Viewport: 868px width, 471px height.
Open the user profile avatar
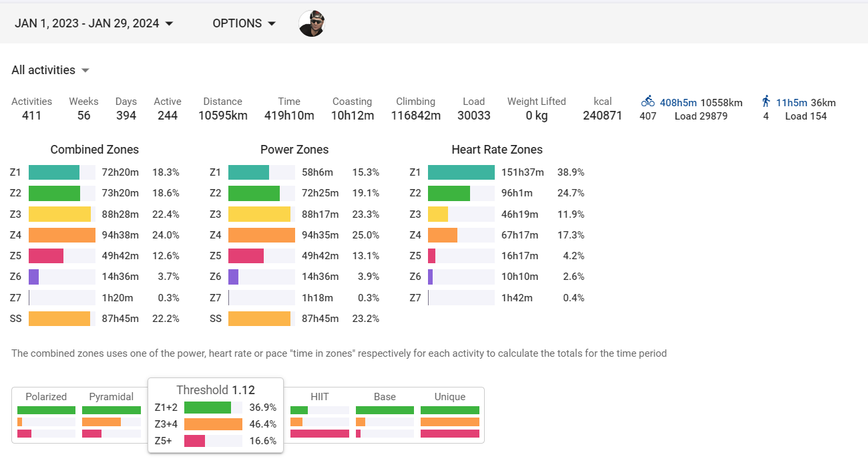click(311, 23)
